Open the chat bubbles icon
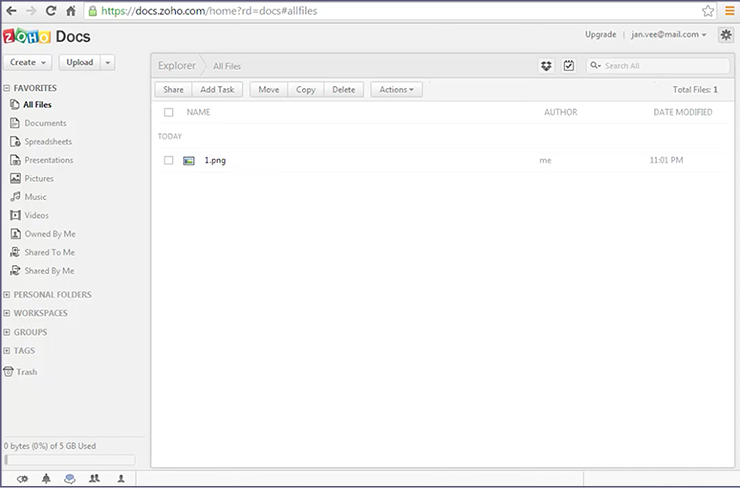This screenshot has width=740, height=488. click(x=70, y=479)
